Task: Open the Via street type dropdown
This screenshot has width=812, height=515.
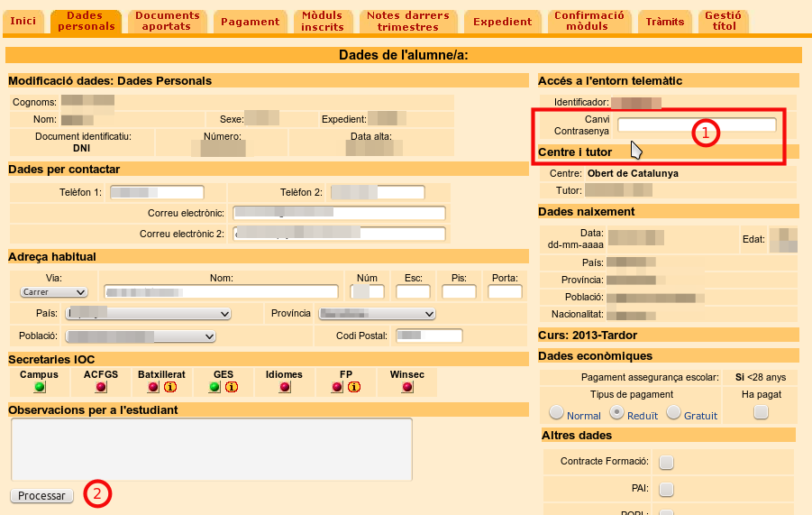Action: pyautogui.click(x=53, y=292)
